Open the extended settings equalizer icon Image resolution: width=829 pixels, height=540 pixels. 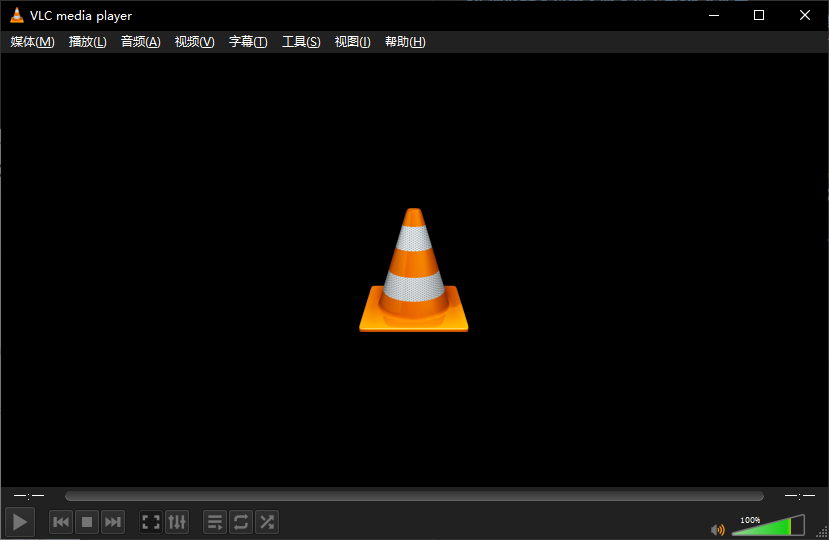click(177, 522)
